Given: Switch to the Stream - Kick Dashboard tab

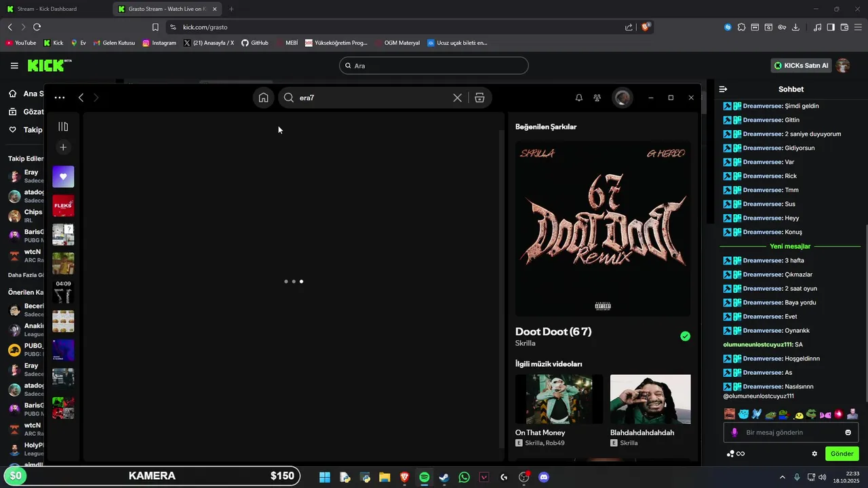Looking at the screenshot, I should click(x=56, y=9).
